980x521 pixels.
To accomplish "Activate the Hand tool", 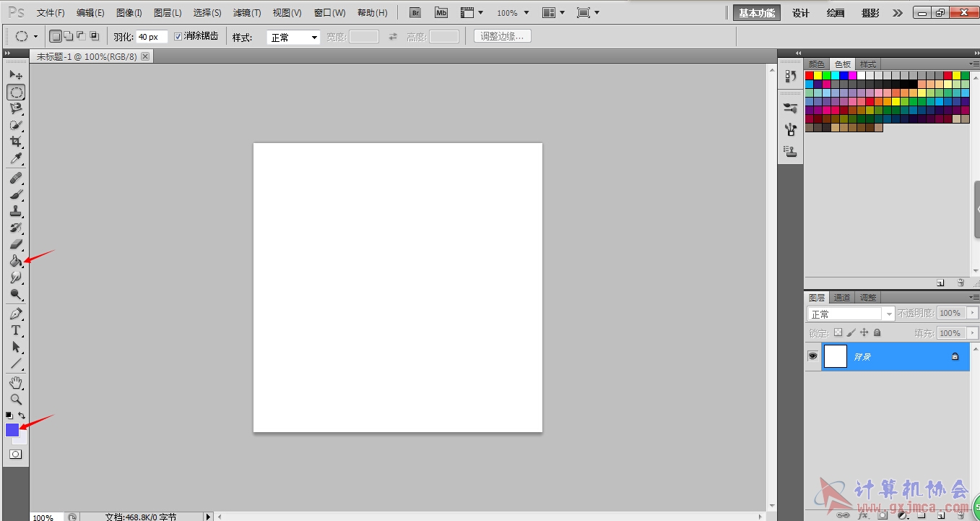I will tap(16, 382).
